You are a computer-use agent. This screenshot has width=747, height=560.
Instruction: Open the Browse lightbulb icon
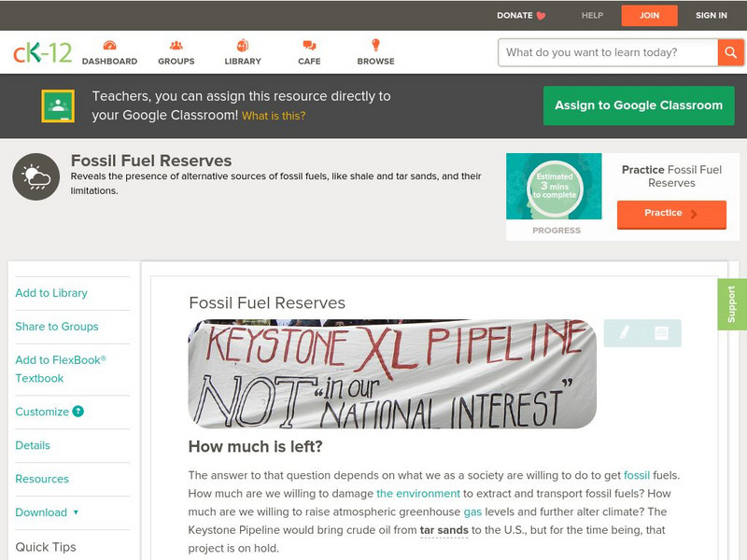(x=375, y=47)
